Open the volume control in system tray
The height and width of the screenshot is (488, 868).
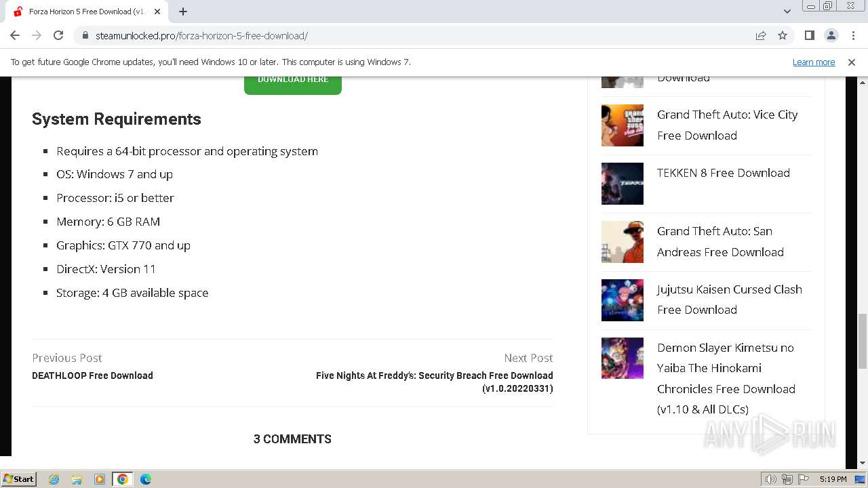[x=771, y=479]
